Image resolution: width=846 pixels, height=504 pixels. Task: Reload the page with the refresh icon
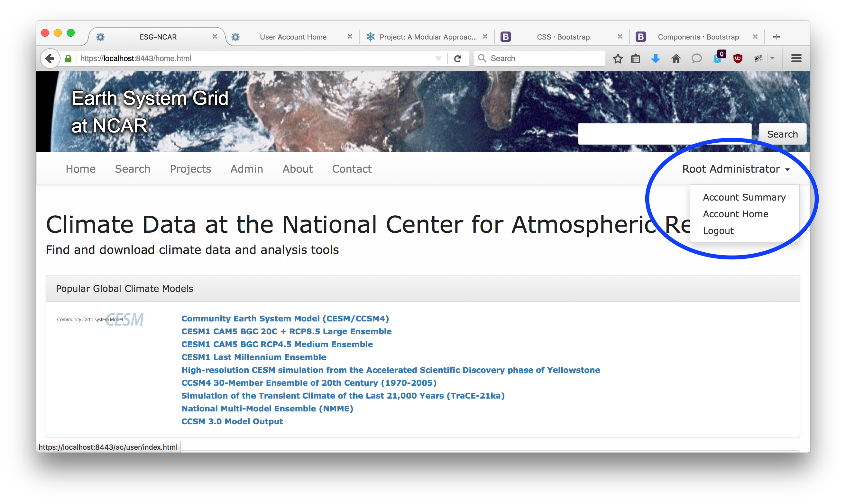457,59
